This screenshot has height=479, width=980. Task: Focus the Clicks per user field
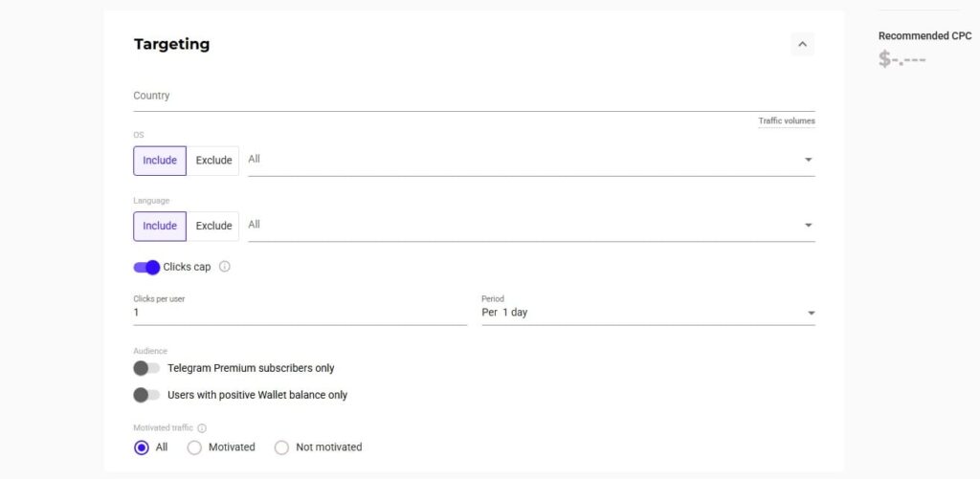coord(300,310)
